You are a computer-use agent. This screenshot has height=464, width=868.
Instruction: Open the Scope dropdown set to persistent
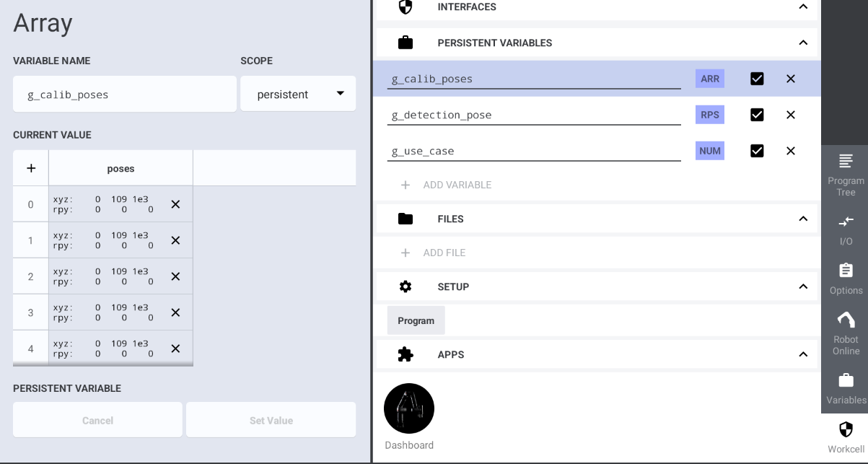298,94
